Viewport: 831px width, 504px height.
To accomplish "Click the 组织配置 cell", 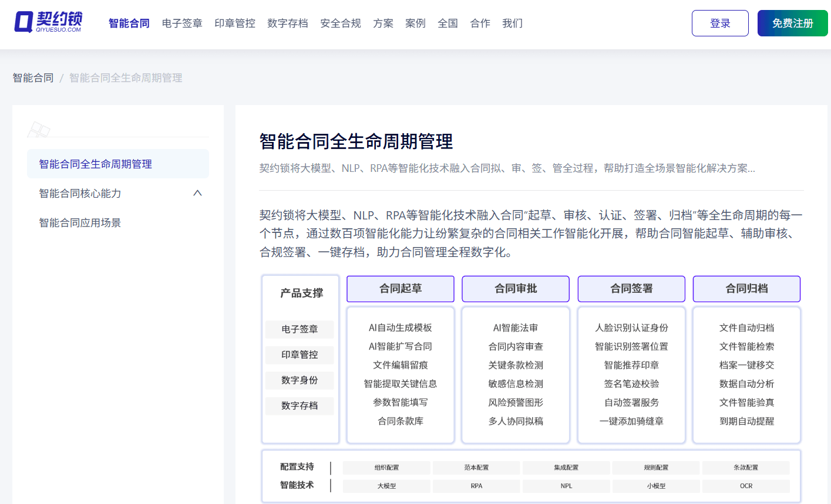I will (386, 468).
